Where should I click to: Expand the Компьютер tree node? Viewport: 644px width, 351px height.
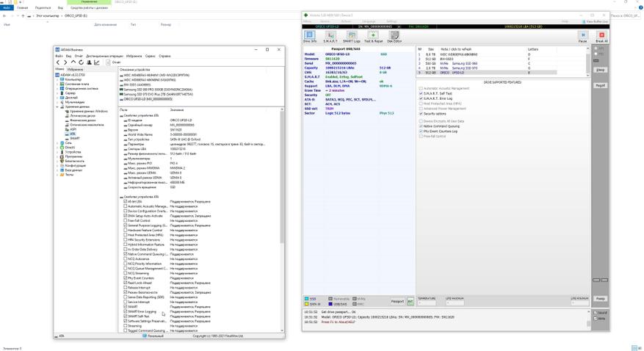[57, 79]
